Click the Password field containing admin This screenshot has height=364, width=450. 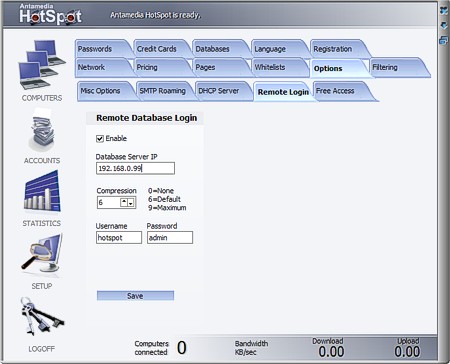click(x=170, y=238)
